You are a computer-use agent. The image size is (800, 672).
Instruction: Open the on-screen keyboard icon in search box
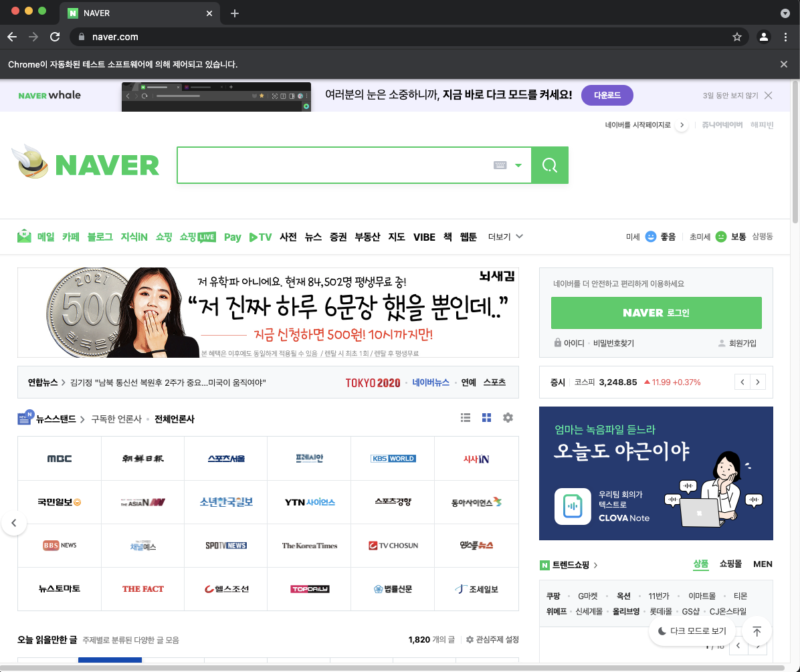click(x=500, y=165)
